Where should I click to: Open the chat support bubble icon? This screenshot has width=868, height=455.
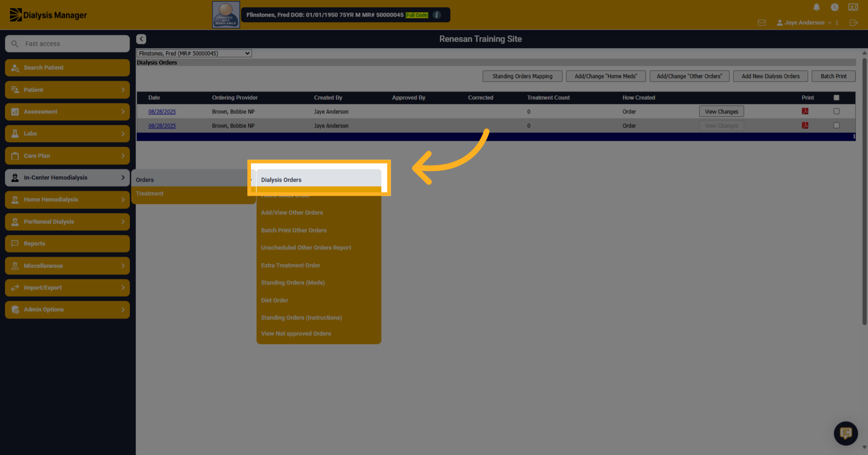[x=846, y=433]
